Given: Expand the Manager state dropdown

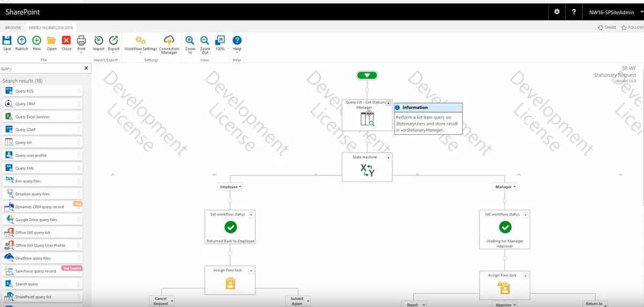Looking at the screenshot, I should tap(515, 187).
